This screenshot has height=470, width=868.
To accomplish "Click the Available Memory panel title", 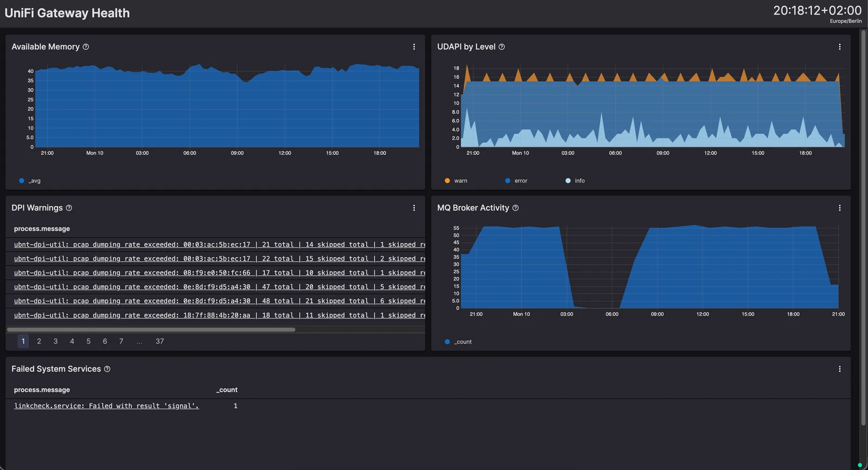I will coord(46,47).
